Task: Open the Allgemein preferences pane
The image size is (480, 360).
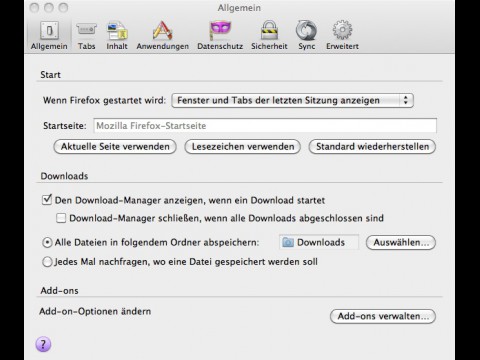Action: tap(49, 36)
